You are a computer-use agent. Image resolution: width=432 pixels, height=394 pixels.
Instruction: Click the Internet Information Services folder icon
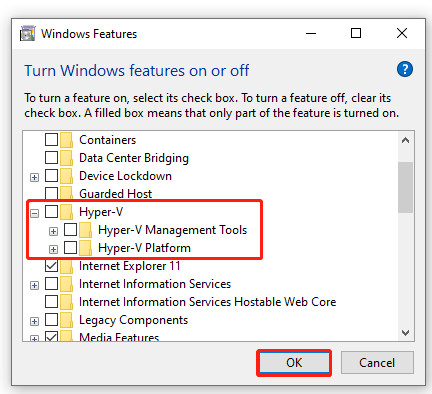[66, 284]
